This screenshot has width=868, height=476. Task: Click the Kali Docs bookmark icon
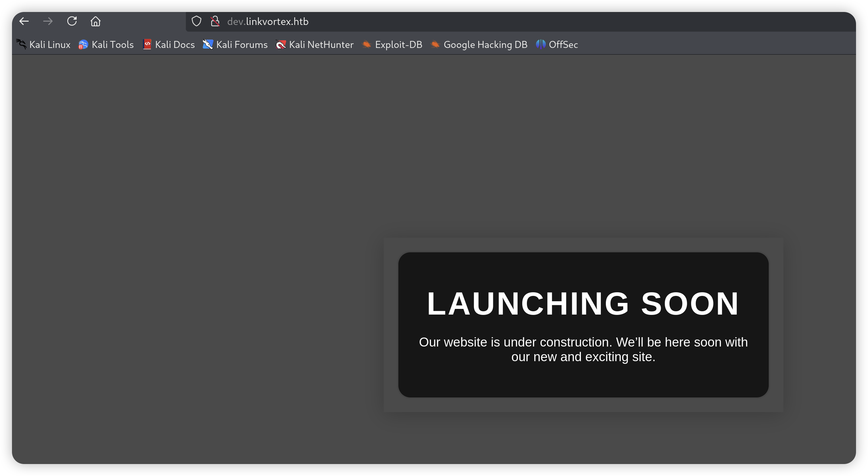coord(147,44)
